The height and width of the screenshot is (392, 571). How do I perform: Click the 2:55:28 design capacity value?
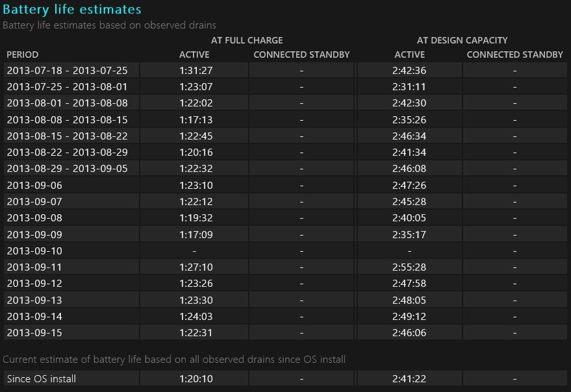click(409, 267)
